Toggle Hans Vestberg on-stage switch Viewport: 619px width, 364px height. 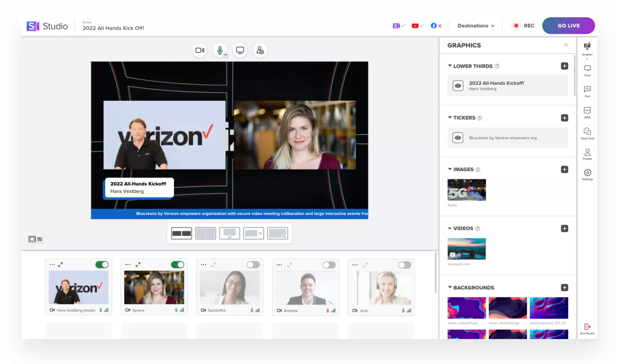tap(102, 265)
